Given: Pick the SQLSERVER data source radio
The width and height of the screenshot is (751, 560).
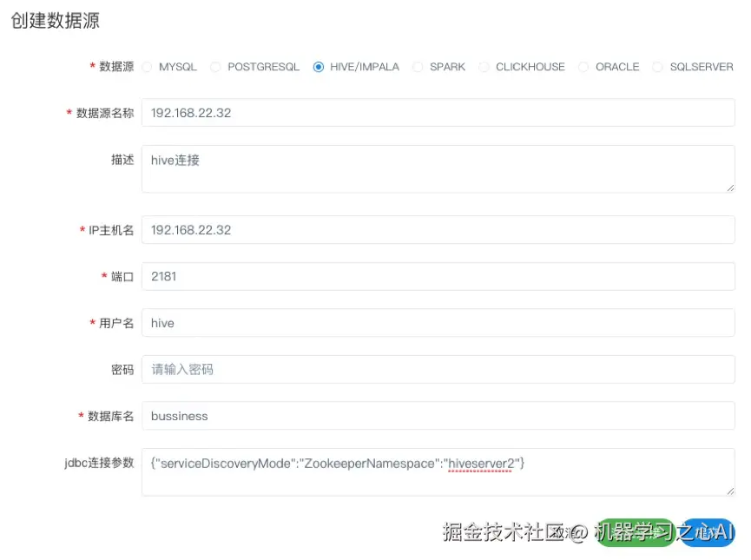Looking at the screenshot, I should pos(657,67).
